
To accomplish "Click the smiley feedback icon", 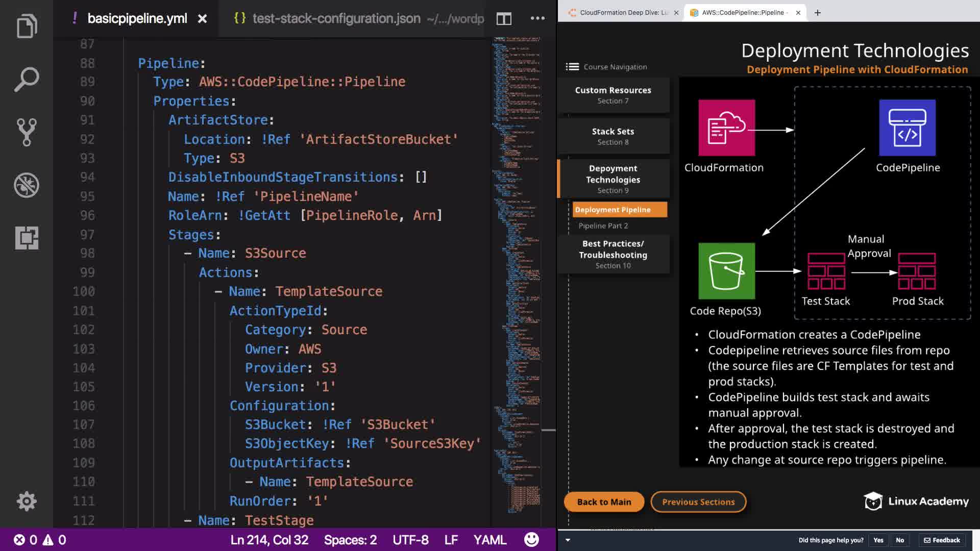I will tap(531, 540).
